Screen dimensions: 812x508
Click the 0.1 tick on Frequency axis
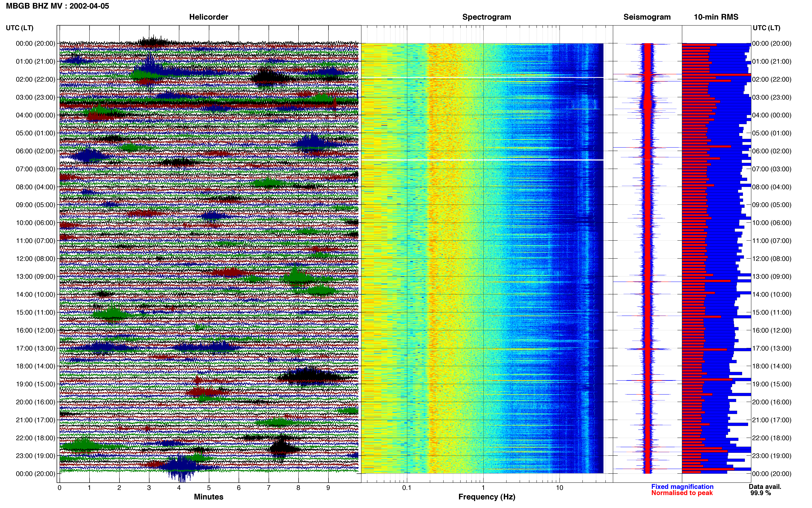[x=407, y=488]
